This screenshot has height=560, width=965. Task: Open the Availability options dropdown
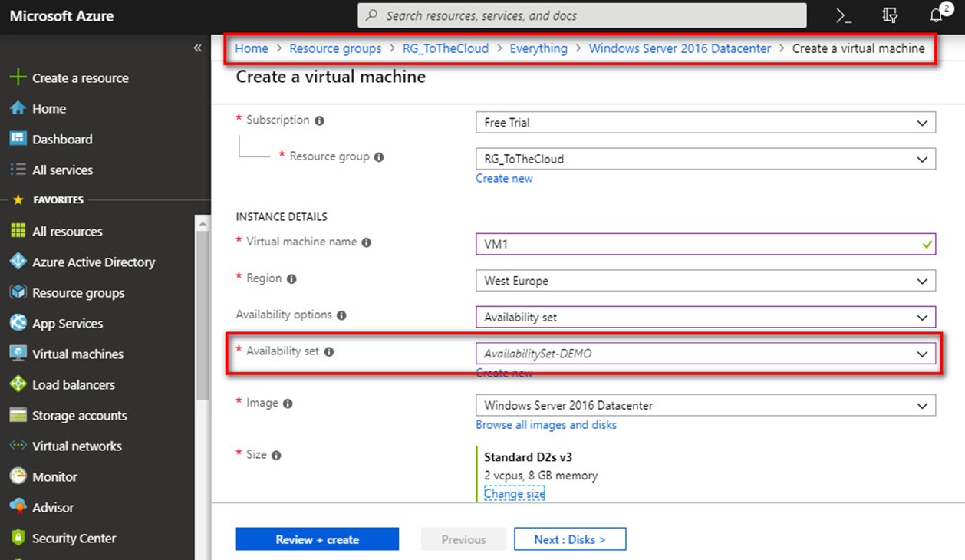[706, 317]
